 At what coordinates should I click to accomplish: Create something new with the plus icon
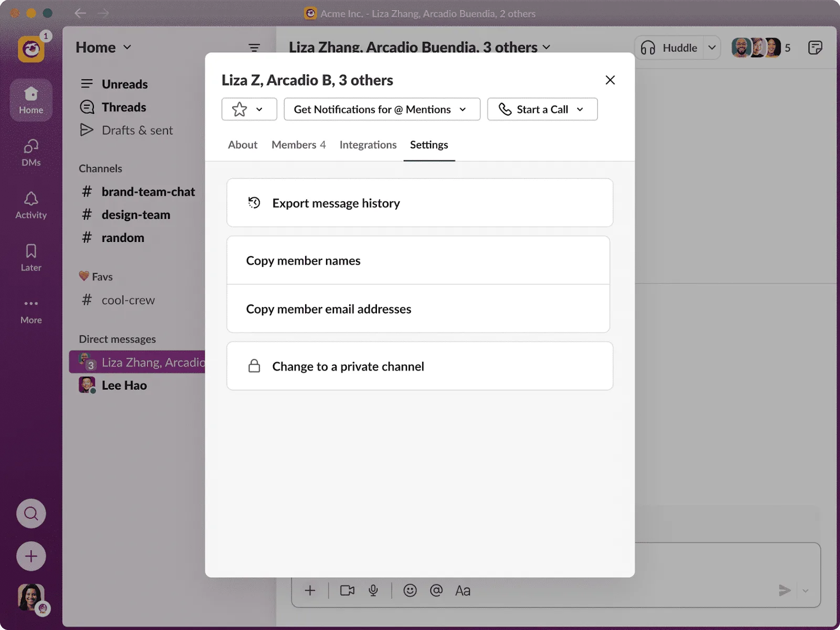[31, 556]
